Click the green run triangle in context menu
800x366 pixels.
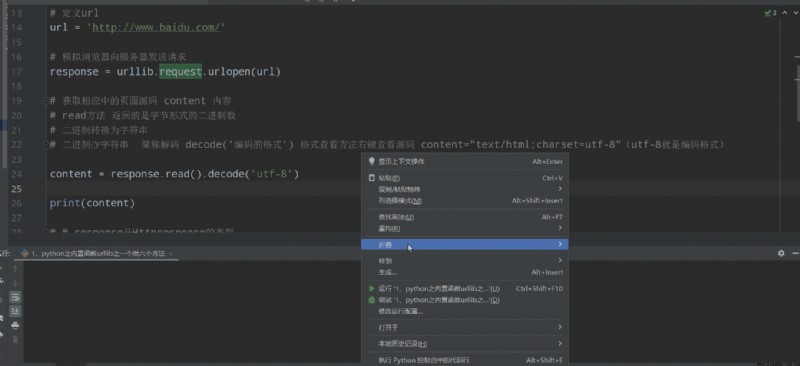point(371,288)
